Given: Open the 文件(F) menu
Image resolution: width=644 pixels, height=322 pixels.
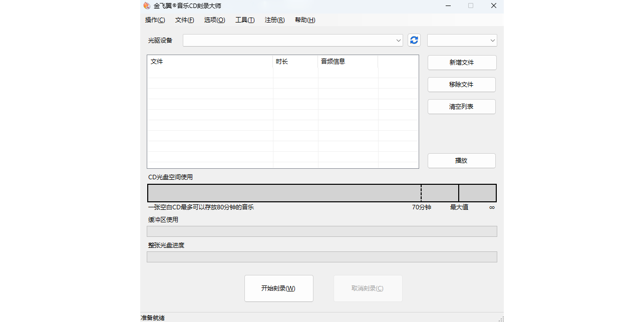Looking at the screenshot, I should [x=184, y=20].
